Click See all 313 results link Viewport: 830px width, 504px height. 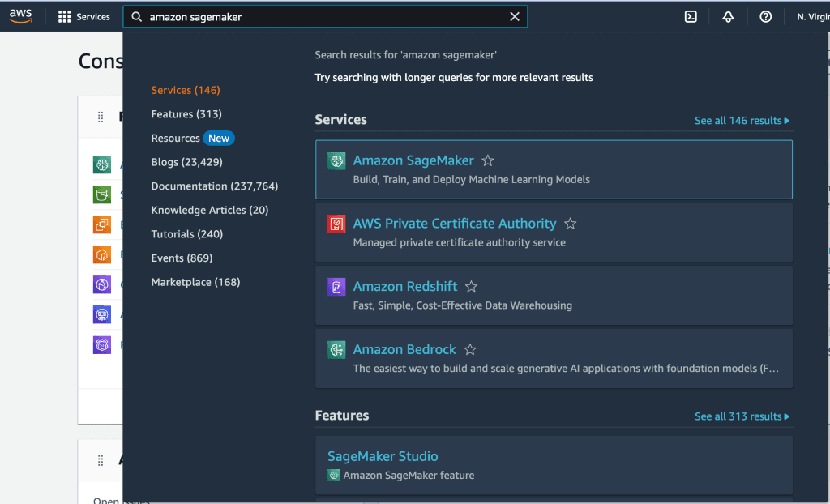(742, 416)
